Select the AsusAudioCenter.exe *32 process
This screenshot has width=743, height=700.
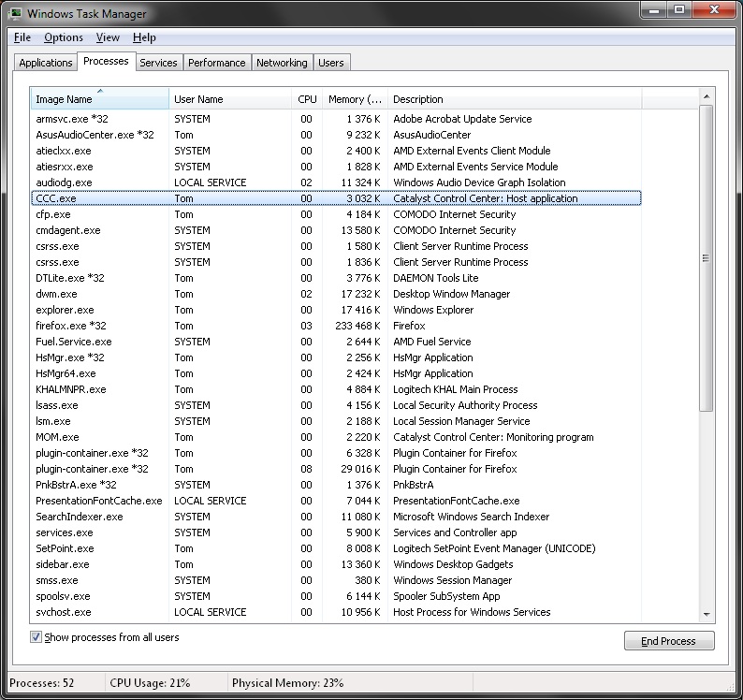click(336, 135)
